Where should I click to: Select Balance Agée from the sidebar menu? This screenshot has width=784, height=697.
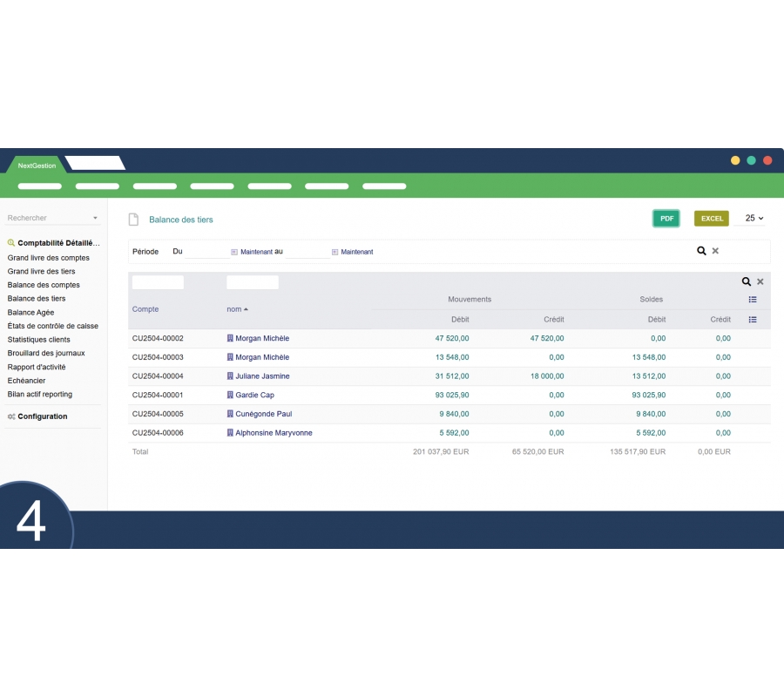[30, 312]
